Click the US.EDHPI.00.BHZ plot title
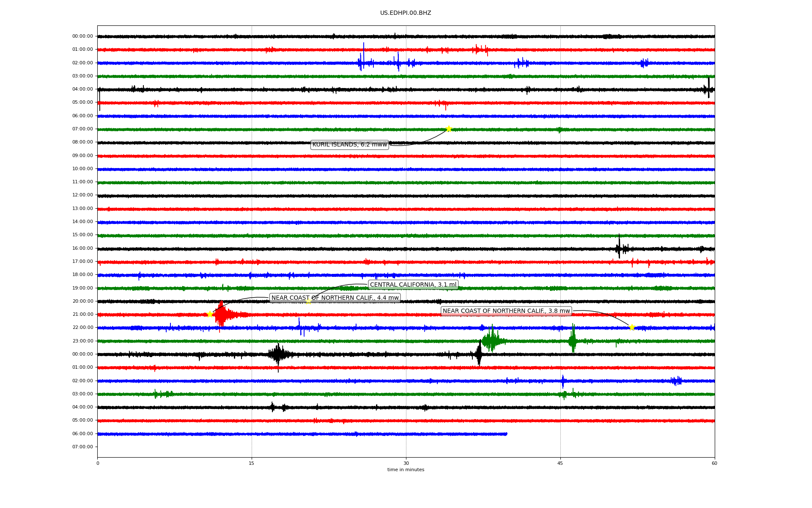The width and height of the screenshot is (812, 508). [406, 13]
